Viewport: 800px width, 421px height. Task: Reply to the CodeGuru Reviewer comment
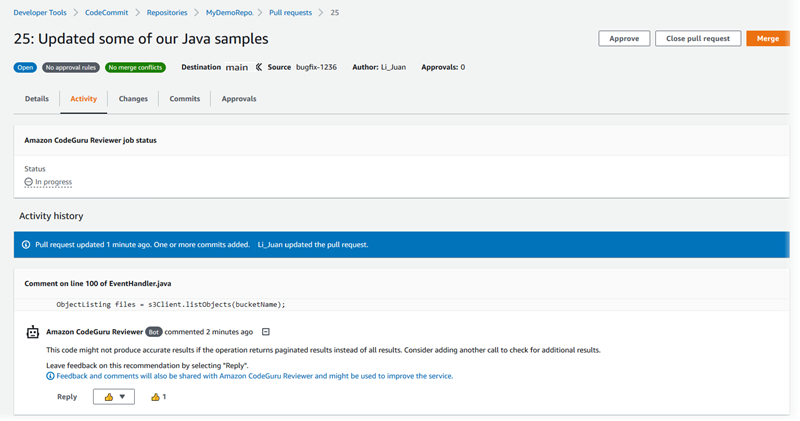[67, 397]
